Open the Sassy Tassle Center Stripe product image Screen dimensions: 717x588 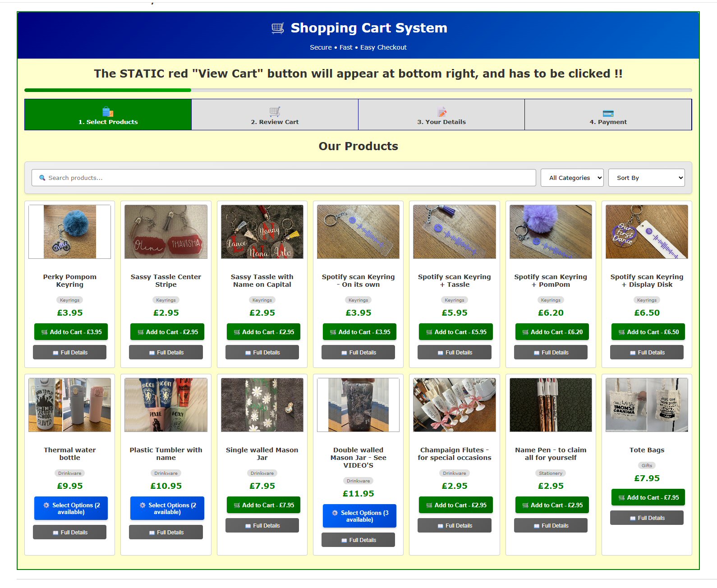[166, 232]
